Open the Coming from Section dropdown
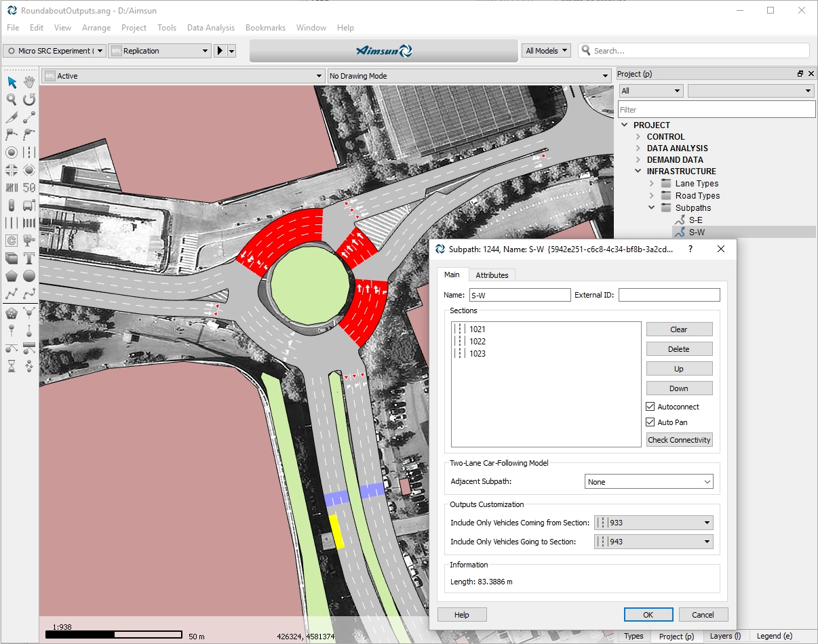 click(x=653, y=523)
